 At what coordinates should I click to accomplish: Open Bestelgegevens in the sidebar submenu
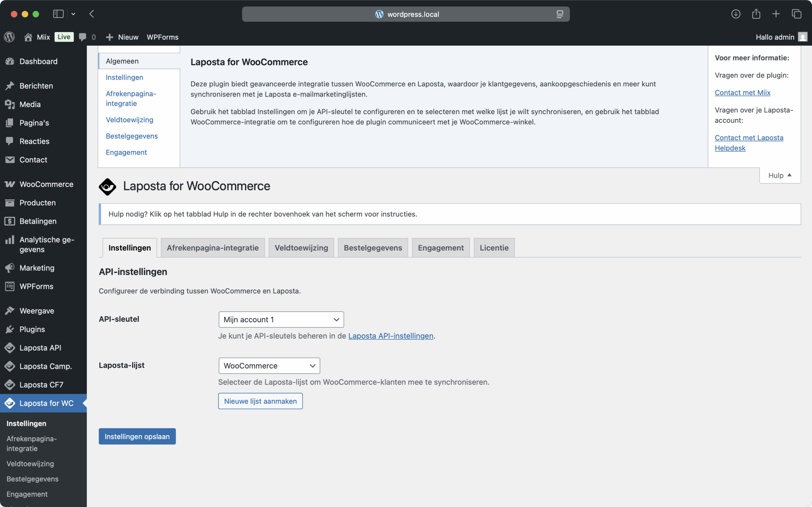(32, 479)
